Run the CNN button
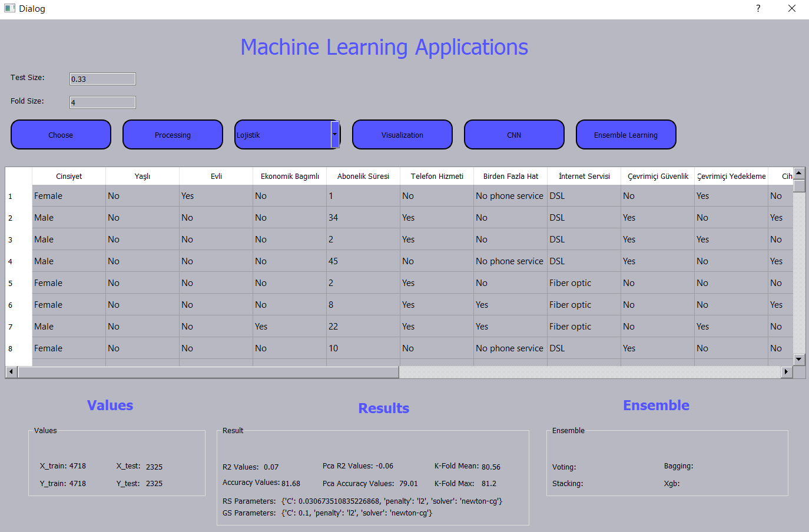 [514, 134]
